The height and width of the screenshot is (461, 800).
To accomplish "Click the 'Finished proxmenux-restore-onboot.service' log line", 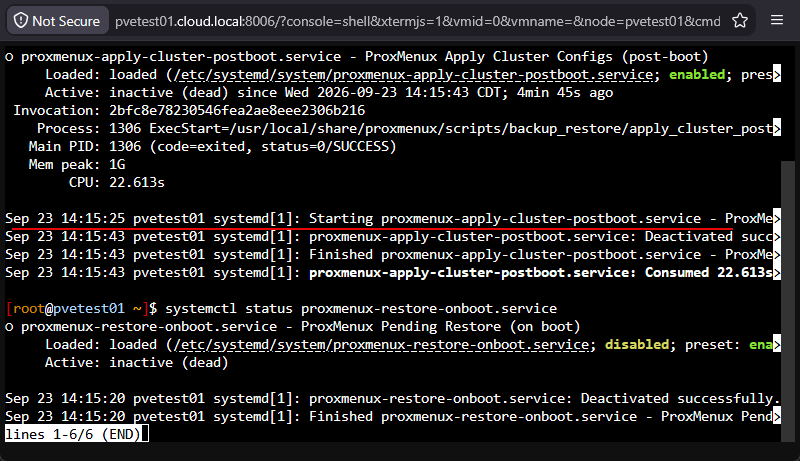I will pos(392,417).
